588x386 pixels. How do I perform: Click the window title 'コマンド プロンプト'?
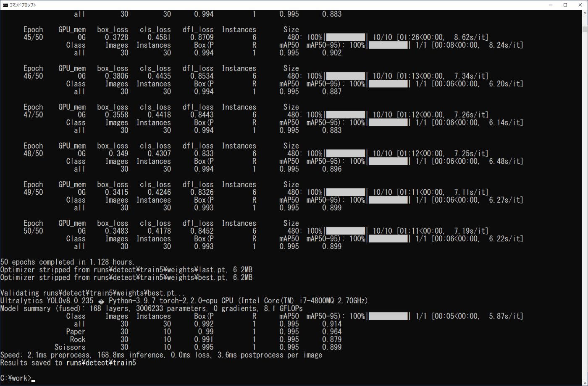[23, 5]
